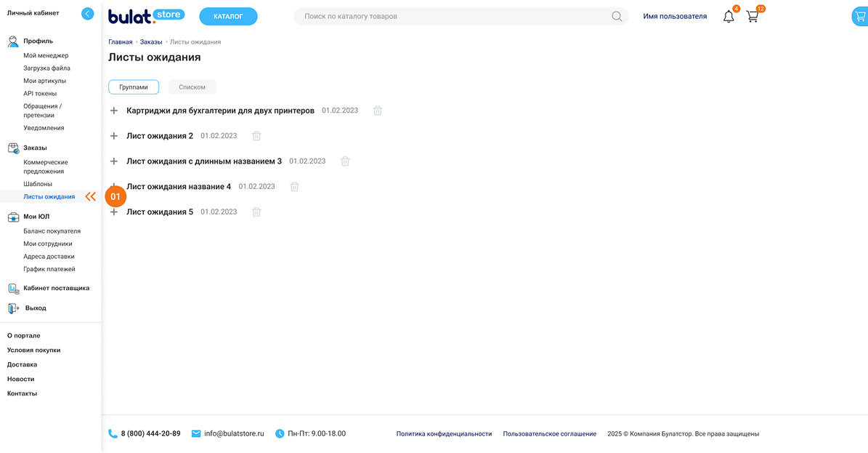Open 'Политика конфиденциальности' footer link
The height and width of the screenshot is (453, 868).
444,434
